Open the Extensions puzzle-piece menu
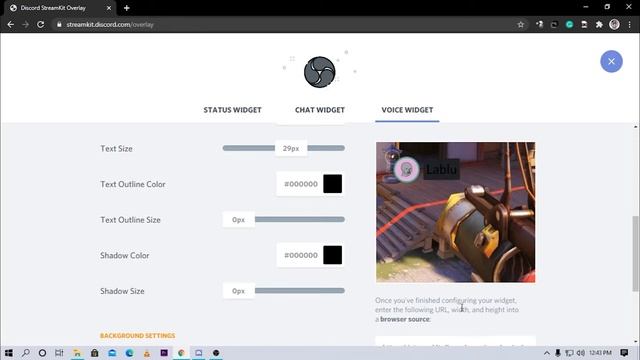 point(599,24)
